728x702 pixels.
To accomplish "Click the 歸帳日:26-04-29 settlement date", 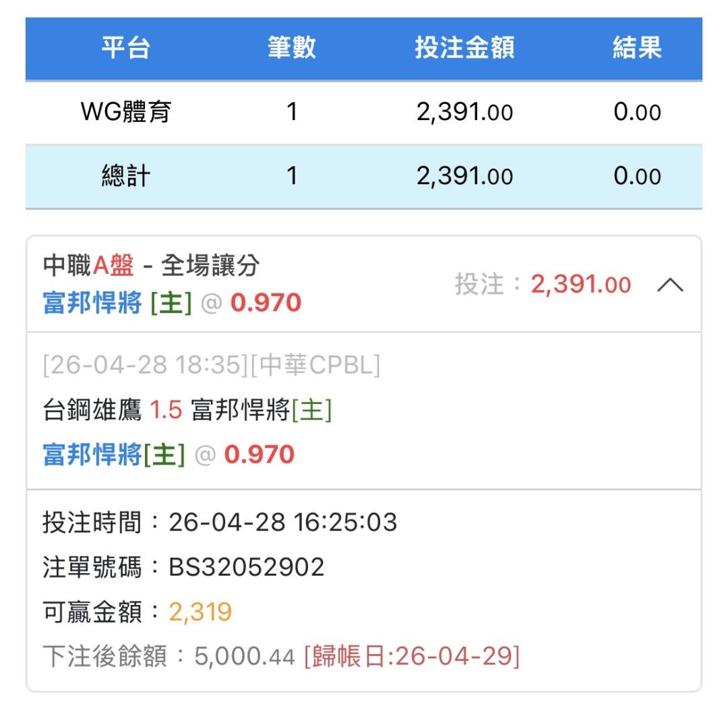I will point(412,656).
